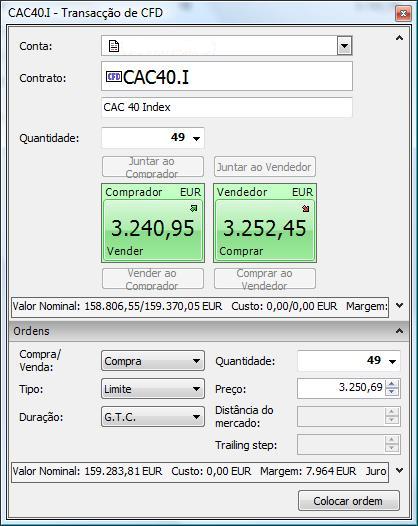
Task: Click the Ordens section header
Action: (x=209, y=331)
